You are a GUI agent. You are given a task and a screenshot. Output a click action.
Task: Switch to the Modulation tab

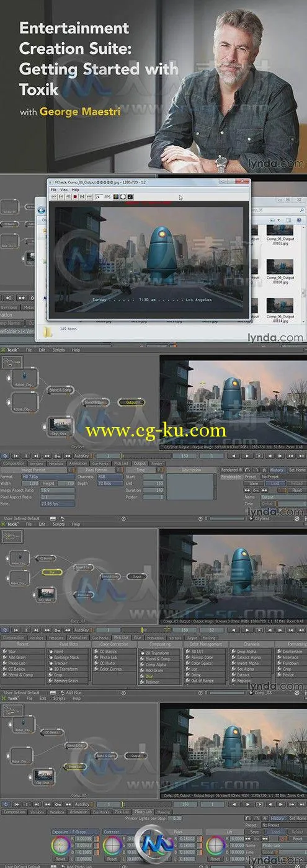point(156,637)
